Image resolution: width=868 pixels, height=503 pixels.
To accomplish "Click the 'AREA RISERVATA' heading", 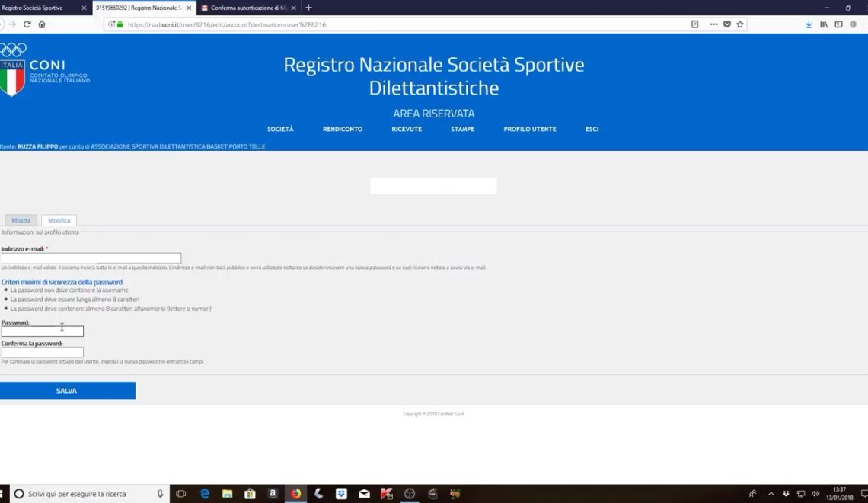I will (x=433, y=114).
